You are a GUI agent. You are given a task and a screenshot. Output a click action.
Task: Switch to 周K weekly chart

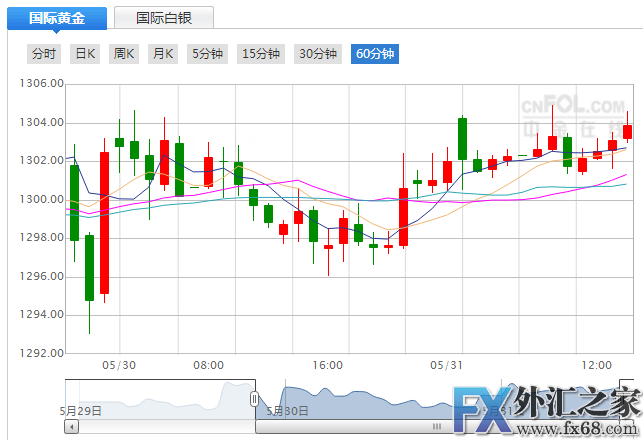click(x=124, y=54)
